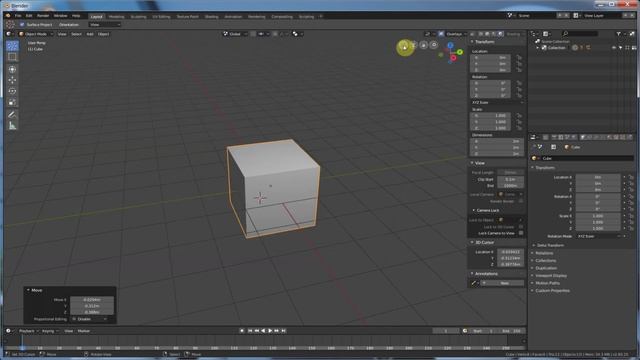
Task: Click the red X axis on navigation gizmo
Action: point(453,58)
